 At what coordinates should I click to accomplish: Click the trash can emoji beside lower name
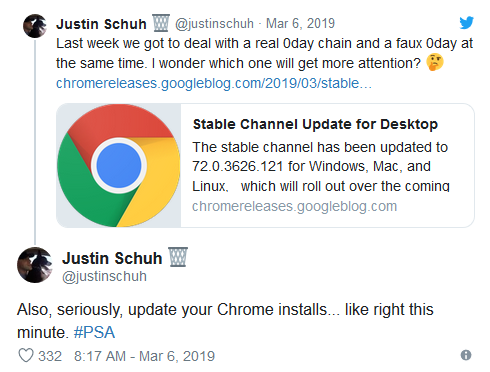(x=178, y=257)
